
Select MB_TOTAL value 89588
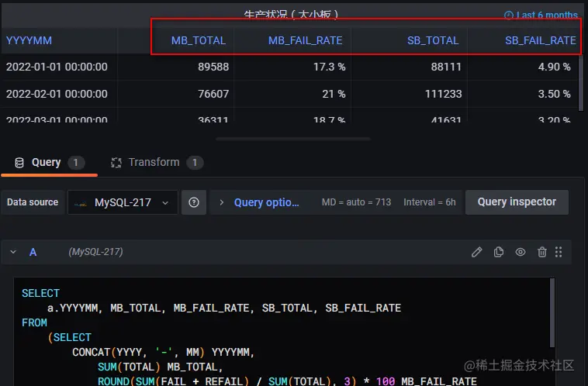pos(213,67)
